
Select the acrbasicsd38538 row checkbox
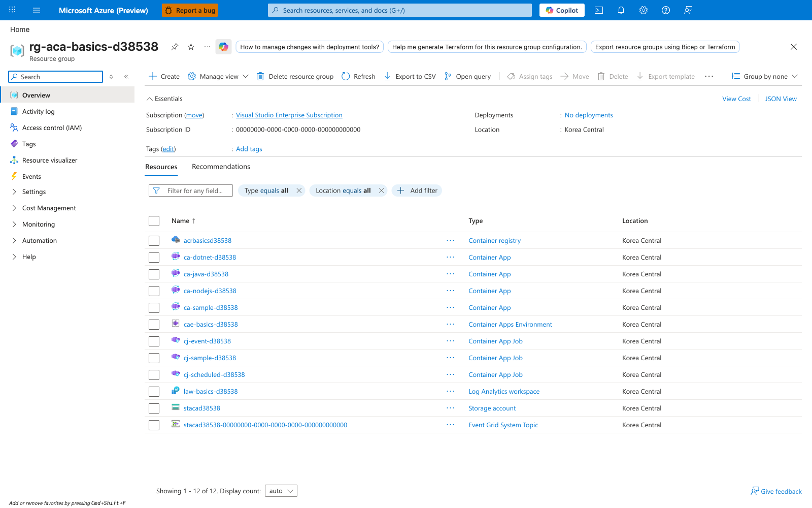click(154, 241)
